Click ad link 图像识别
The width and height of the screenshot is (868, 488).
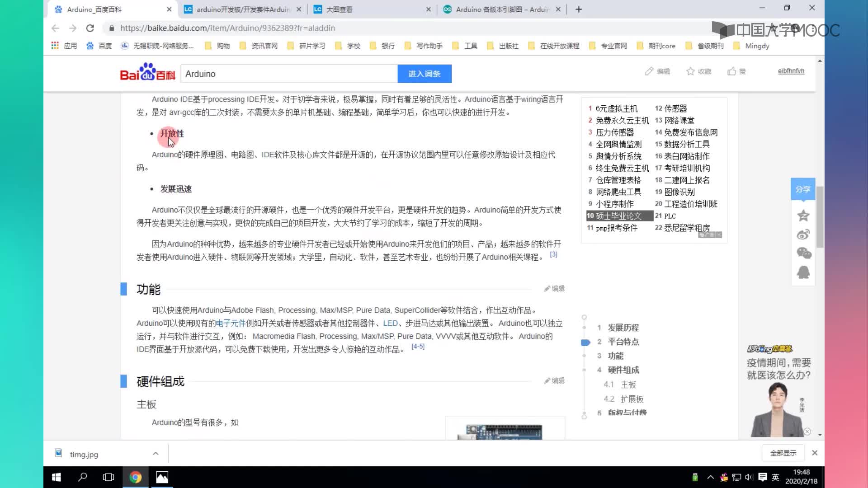click(679, 192)
